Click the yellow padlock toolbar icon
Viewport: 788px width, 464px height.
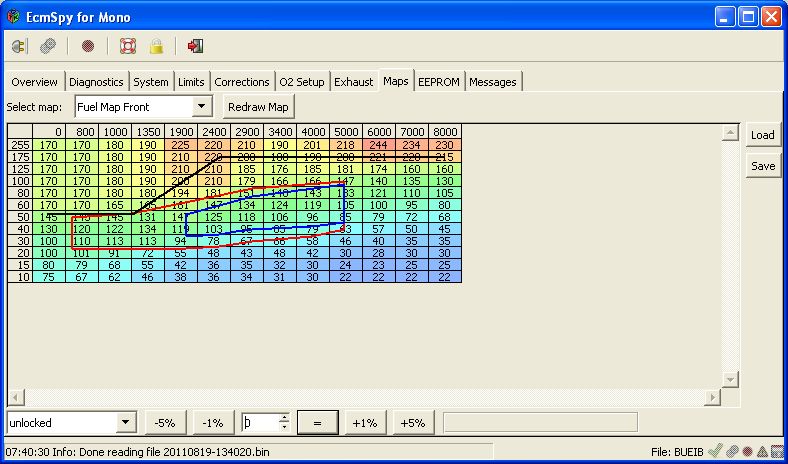pos(156,46)
